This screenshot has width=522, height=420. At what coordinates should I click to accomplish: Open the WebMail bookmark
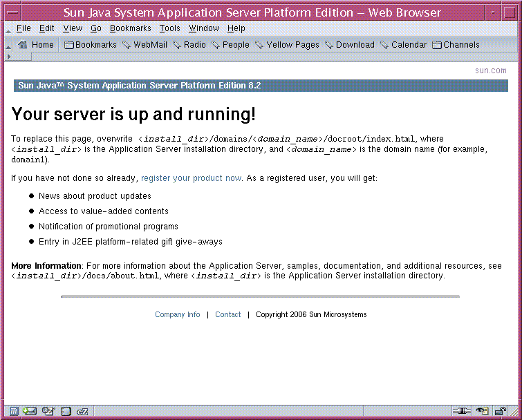pyautogui.click(x=145, y=45)
